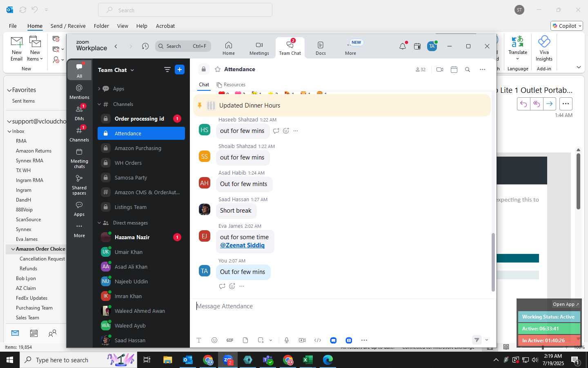Record a video message icon

coord(302,340)
